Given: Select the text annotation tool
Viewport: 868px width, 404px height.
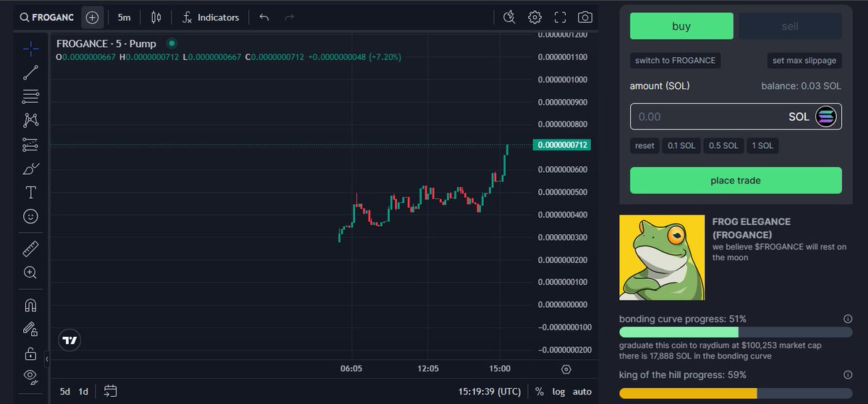Looking at the screenshot, I should [30, 192].
